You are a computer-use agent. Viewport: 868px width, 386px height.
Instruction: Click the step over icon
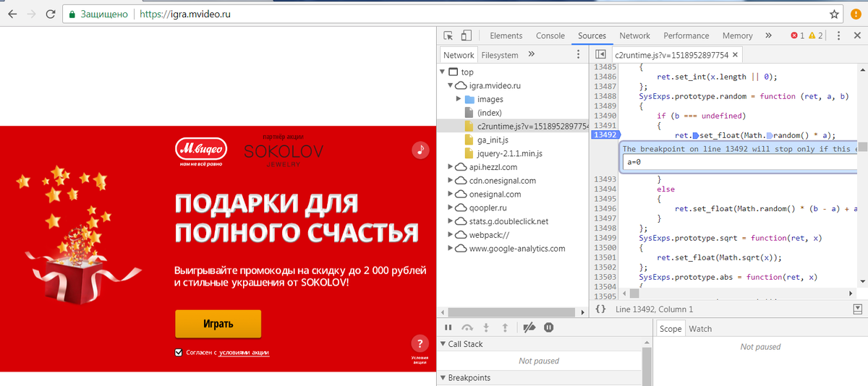coord(467,327)
